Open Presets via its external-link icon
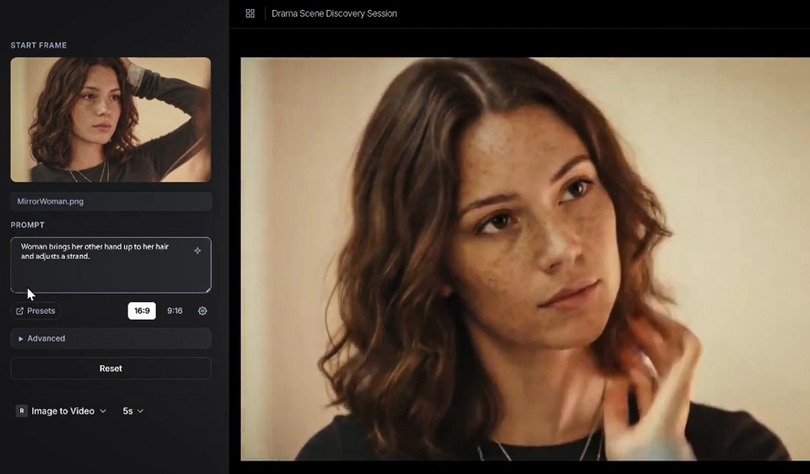Viewport: 810px width, 474px height. click(19, 311)
